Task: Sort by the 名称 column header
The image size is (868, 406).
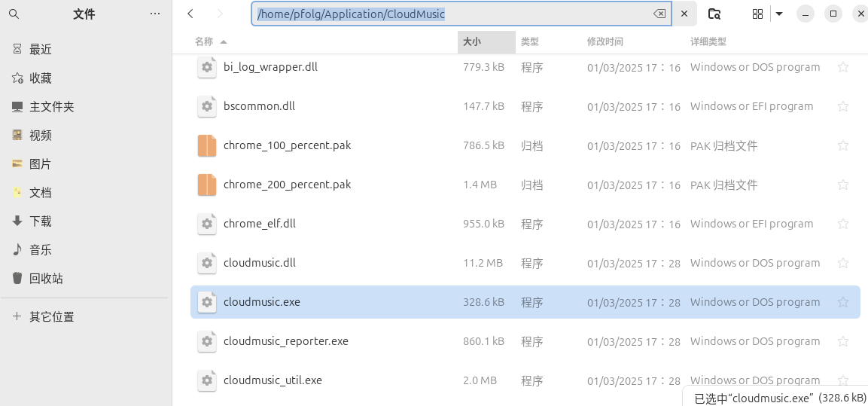Action: 205,42
